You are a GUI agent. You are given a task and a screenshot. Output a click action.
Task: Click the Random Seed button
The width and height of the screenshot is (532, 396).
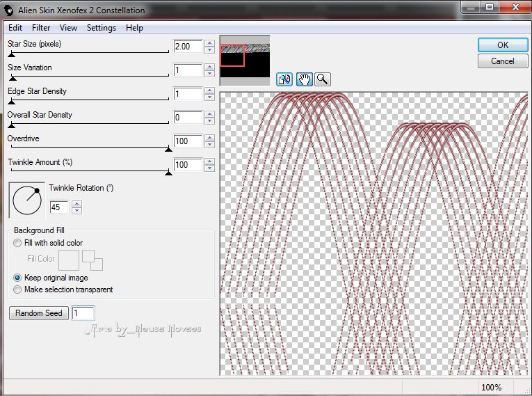pos(39,313)
